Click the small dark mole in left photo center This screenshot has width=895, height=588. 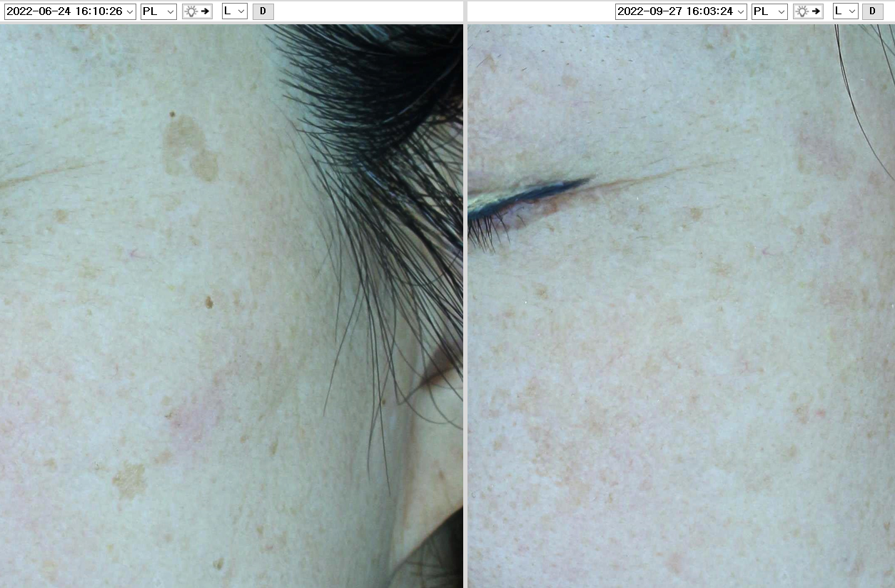click(209, 303)
